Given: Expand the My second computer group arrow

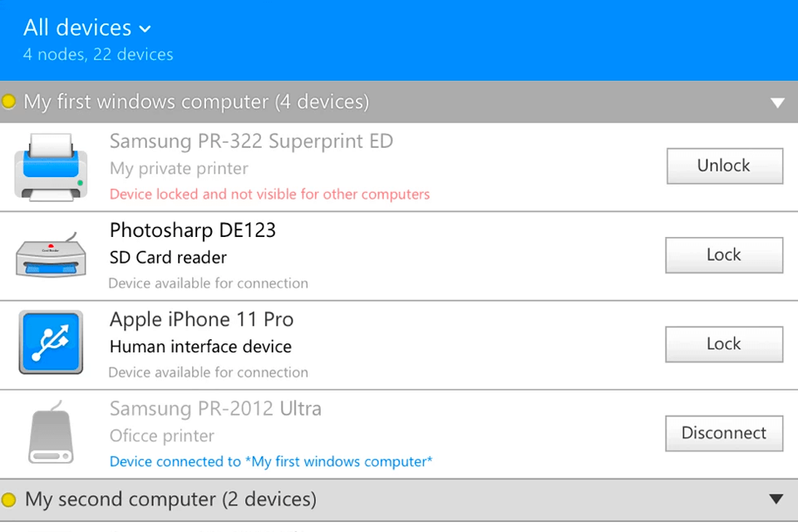Looking at the screenshot, I should pos(776,500).
